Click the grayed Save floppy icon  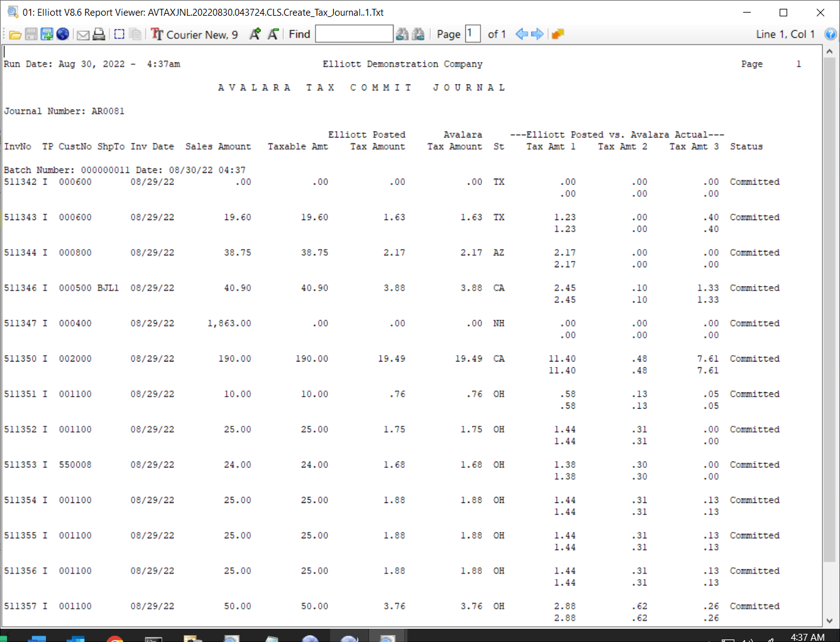click(x=31, y=35)
